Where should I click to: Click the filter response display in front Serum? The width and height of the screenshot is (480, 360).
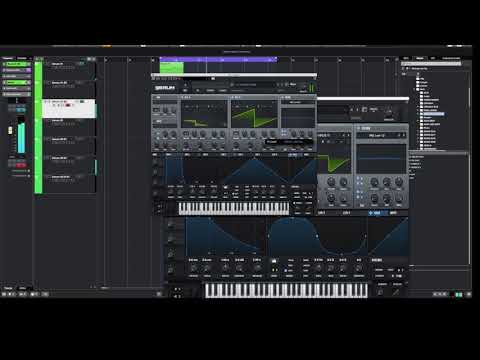[x=298, y=117]
